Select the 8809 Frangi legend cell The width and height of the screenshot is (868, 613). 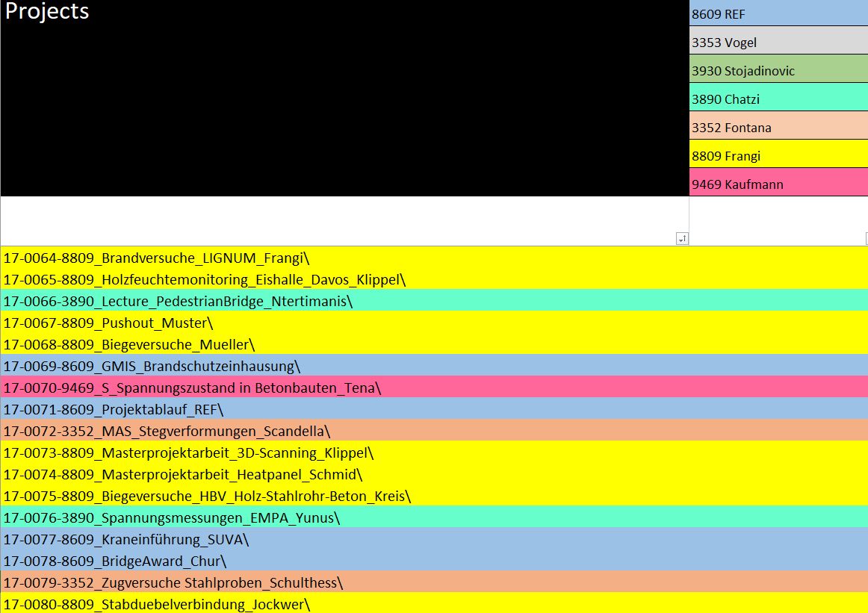click(x=778, y=154)
